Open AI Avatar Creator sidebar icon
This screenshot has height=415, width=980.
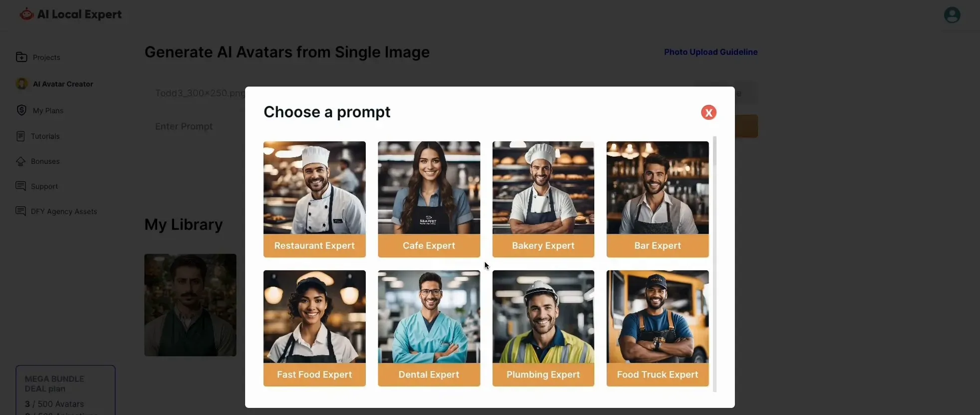click(x=21, y=84)
